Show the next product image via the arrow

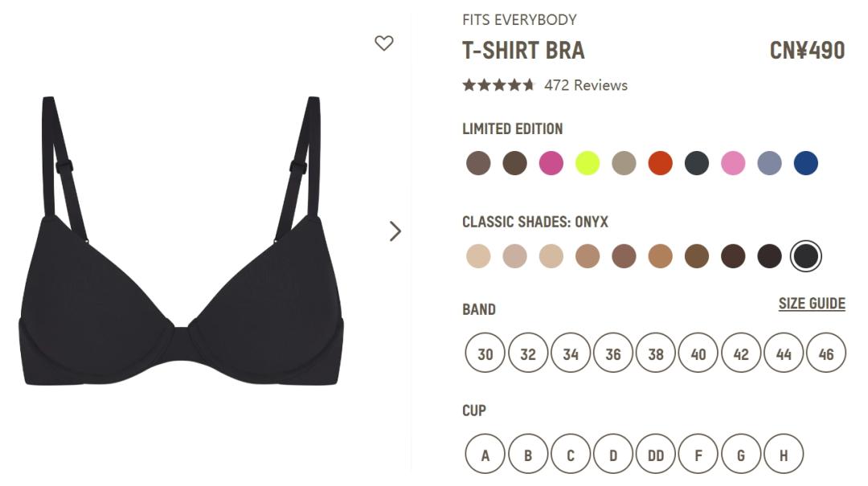click(395, 231)
